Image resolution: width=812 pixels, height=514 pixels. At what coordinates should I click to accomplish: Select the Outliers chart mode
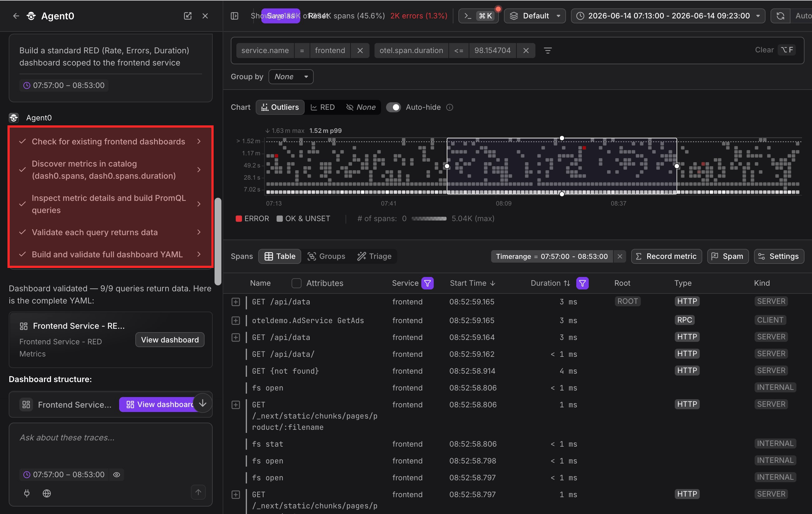click(280, 107)
